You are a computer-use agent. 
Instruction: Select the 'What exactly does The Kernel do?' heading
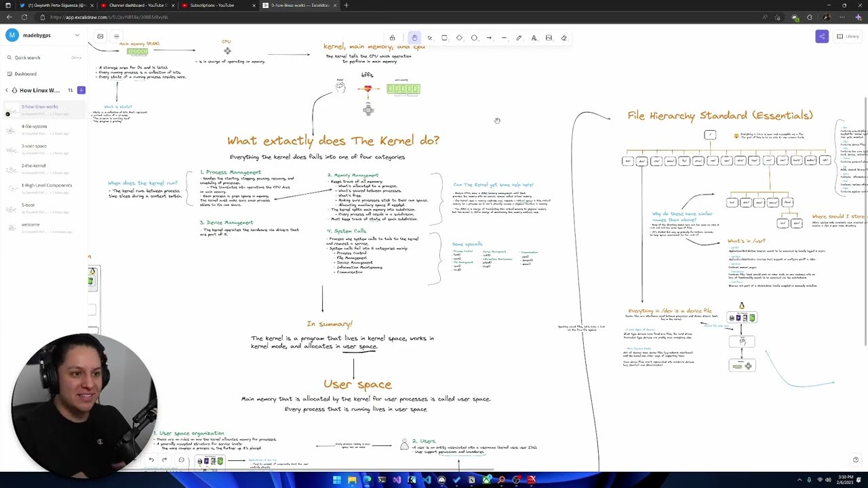tap(333, 140)
